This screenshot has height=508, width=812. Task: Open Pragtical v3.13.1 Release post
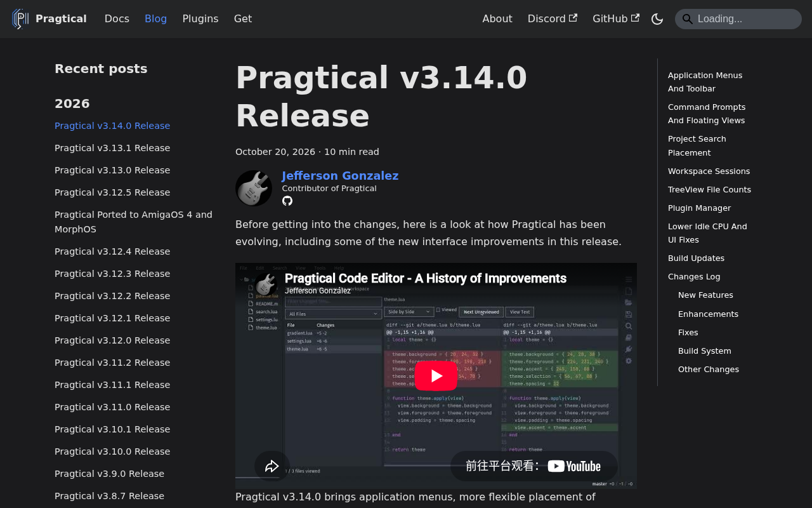point(112,148)
